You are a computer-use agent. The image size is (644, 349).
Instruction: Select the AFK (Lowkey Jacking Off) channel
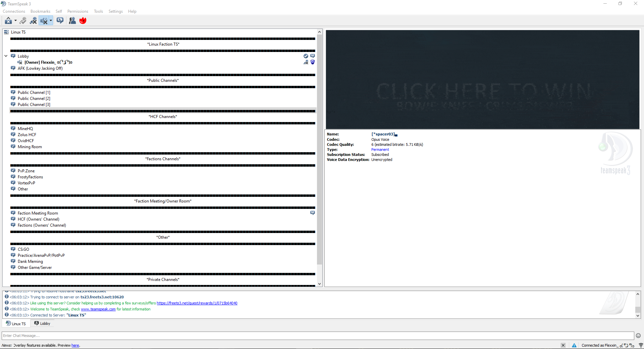(40, 68)
